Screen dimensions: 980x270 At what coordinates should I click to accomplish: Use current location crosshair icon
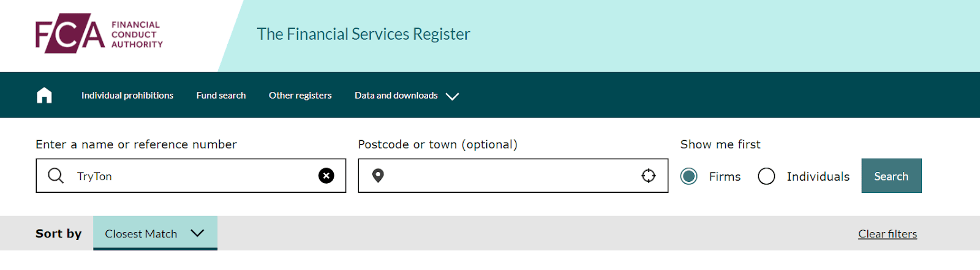tap(649, 176)
